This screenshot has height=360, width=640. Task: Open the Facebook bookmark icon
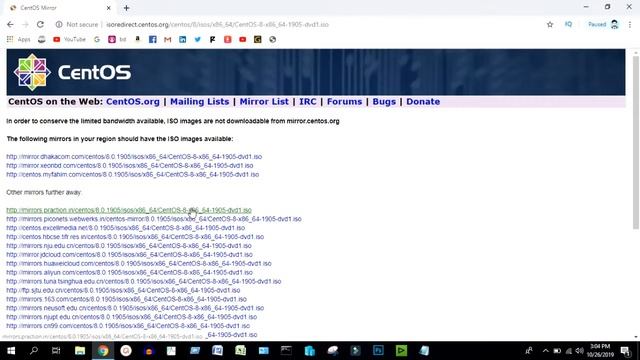153,40
